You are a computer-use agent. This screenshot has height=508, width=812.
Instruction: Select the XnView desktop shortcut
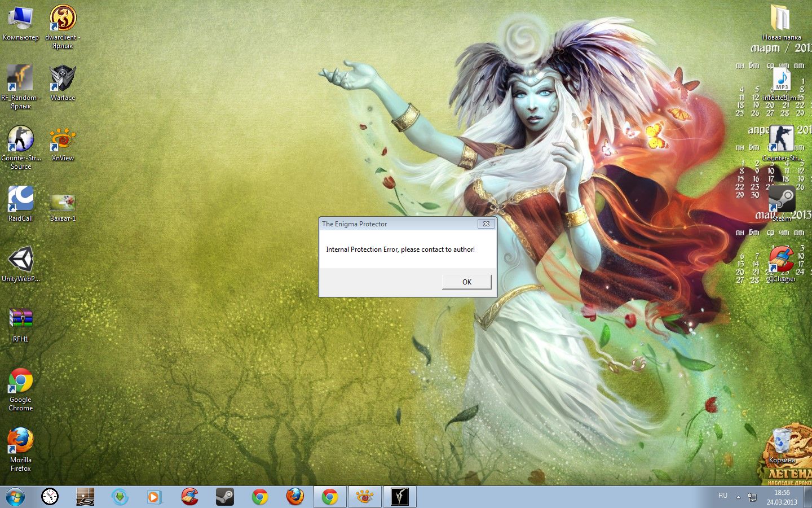63,144
